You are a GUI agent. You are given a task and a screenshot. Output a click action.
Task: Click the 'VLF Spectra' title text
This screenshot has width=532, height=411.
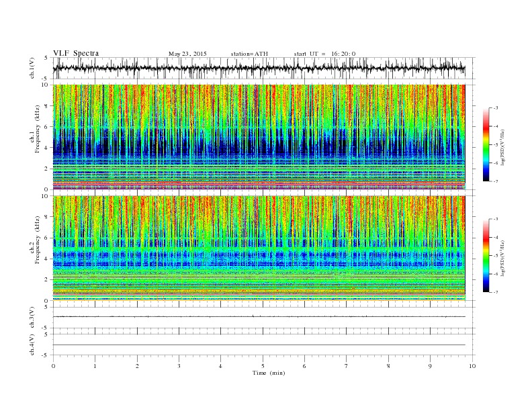(x=76, y=53)
